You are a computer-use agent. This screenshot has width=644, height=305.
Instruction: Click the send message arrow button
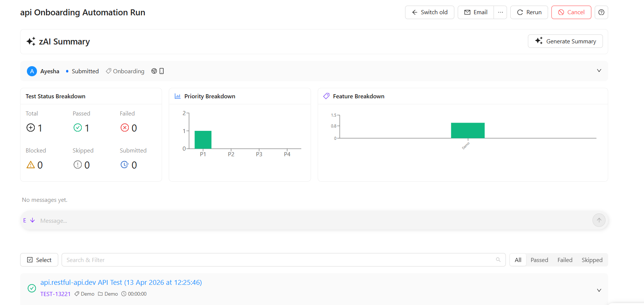pos(599,220)
